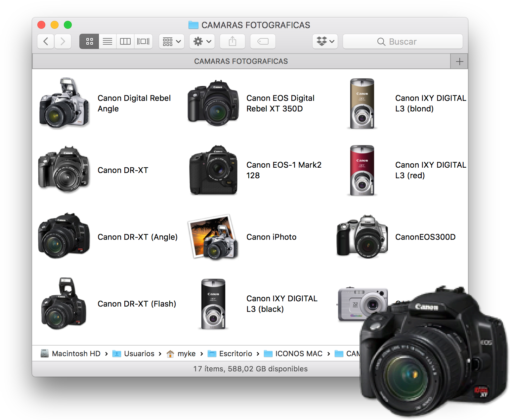The width and height of the screenshot is (510, 420).
Task: Click Usuarios in the path bar
Action: tap(133, 354)
